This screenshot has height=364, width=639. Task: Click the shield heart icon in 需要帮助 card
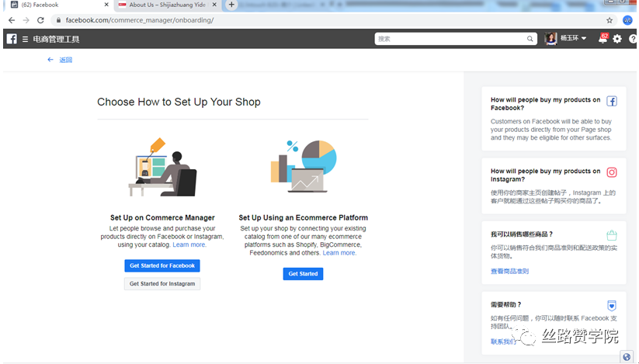point(611,305)
